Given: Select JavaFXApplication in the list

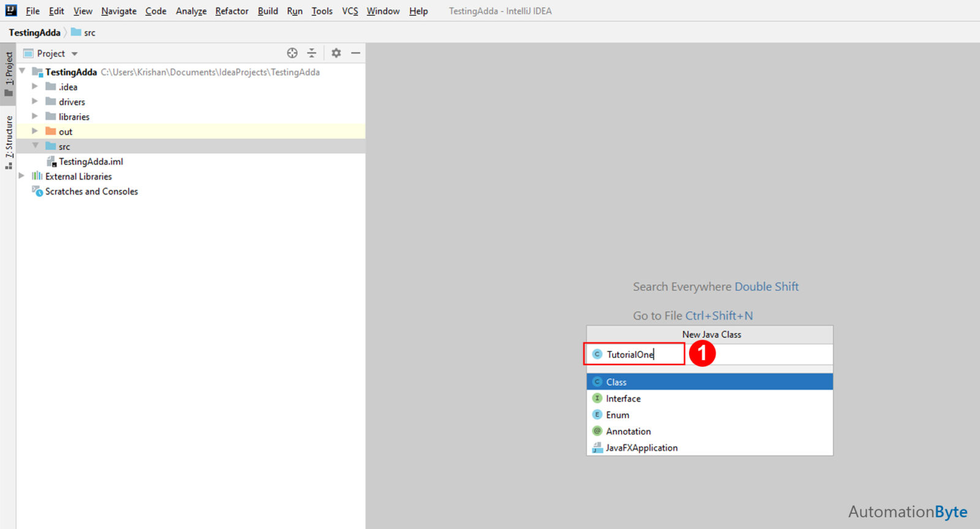Looking at the screenshot, I should (710, 448).
